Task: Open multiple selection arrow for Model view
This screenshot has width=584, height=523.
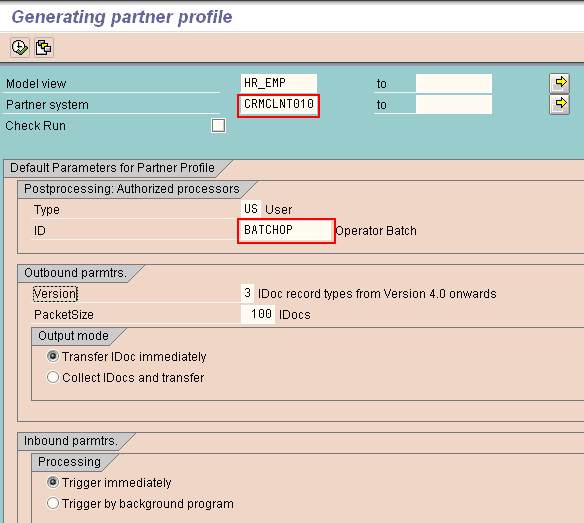Action: click(559, 83)
